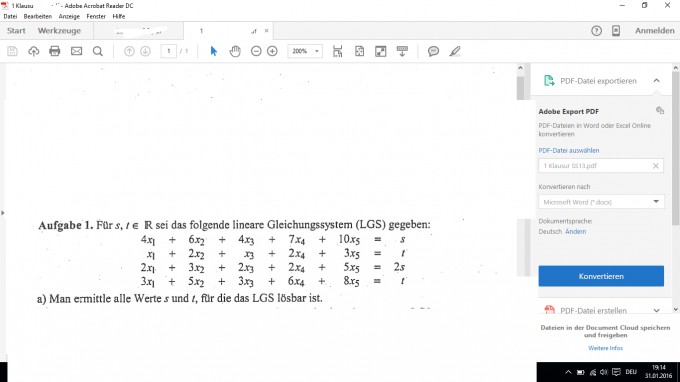Select the highlighter pen tool
680x382 pixels.
click(x=454, y=51)
